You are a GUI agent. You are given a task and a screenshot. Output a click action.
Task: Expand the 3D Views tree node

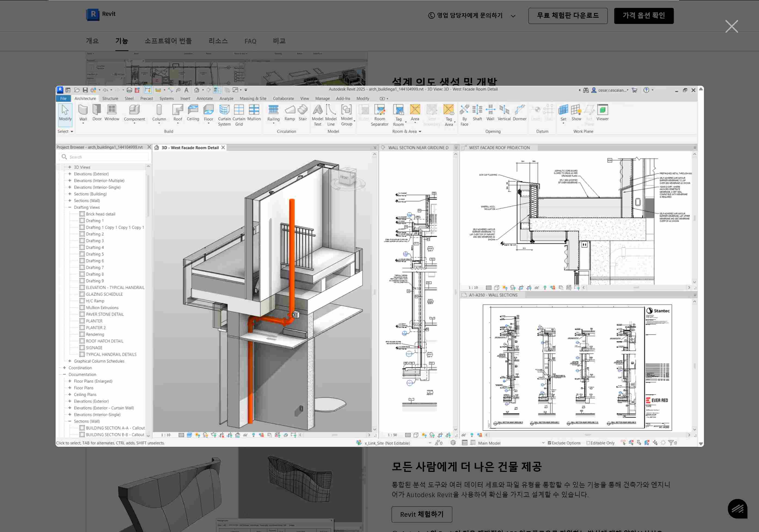70,167
